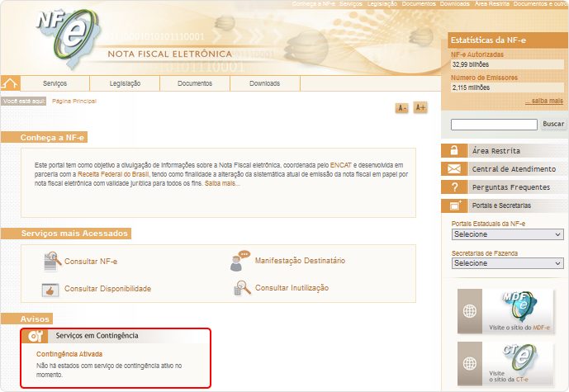Image resolution: width=569 pixels, height=392 pixels.
Task: Click the question mark icon for Perguntas Frequentes
Action: tap(454, 187)
